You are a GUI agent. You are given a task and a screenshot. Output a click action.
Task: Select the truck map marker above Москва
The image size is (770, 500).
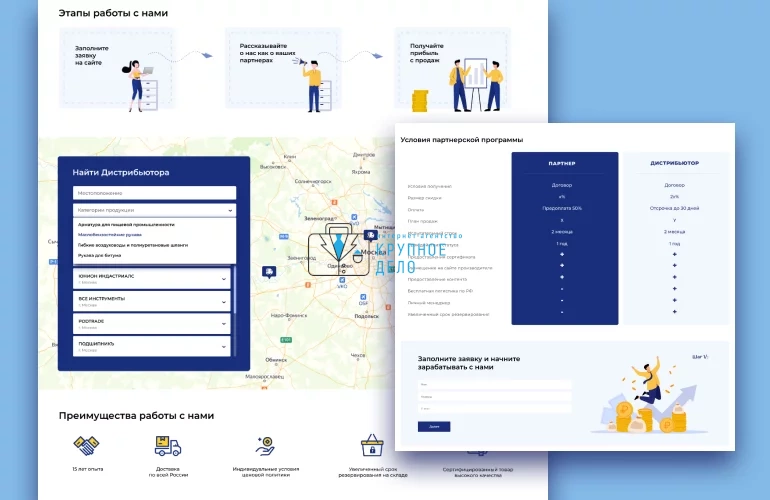(371, 236)
